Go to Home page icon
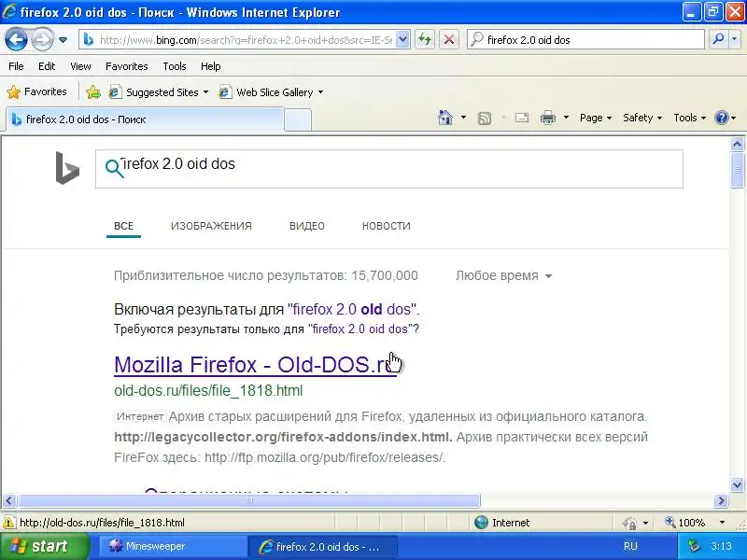This screenshot has width=747, height=560. 445,118
